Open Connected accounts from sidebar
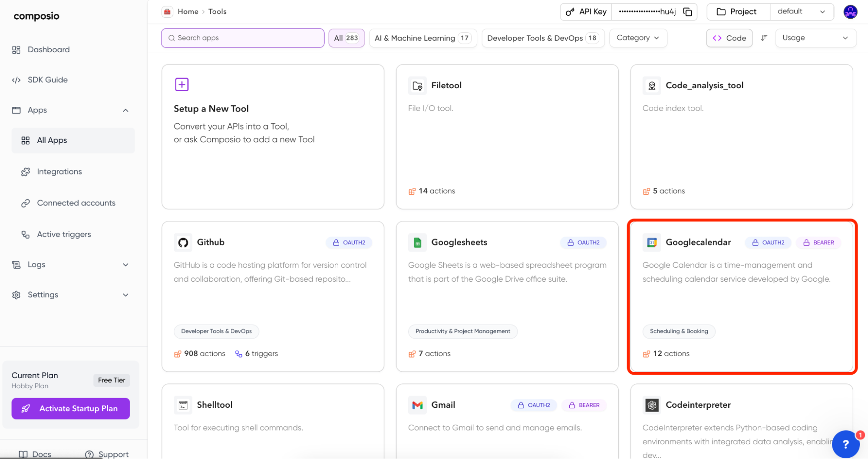Screen dimensions: 868x459 click(x=76, y=203)
